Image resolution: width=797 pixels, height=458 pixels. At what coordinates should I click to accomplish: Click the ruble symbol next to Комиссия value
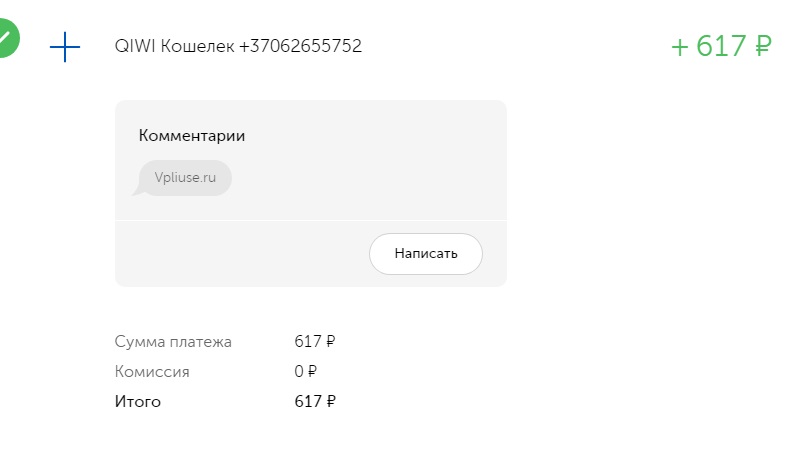pos(312,371)
